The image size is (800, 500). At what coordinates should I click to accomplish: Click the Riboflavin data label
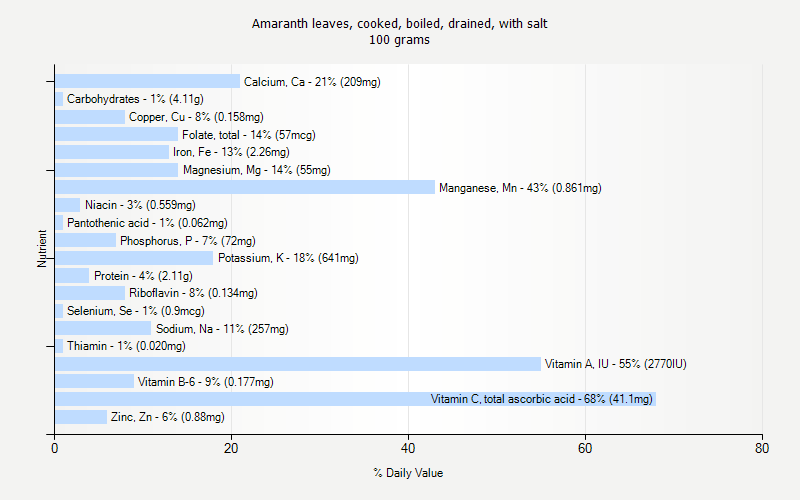tap(193, 293)
